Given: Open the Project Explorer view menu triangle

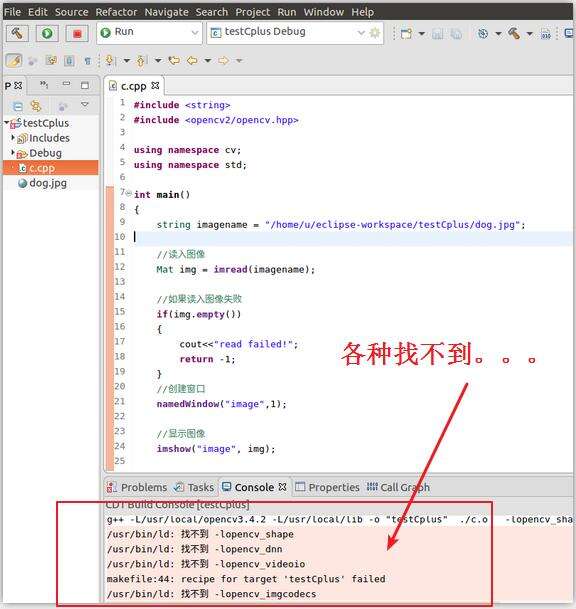Looking at the screenshot, I should pyautogui.click(x=85, y=104).
